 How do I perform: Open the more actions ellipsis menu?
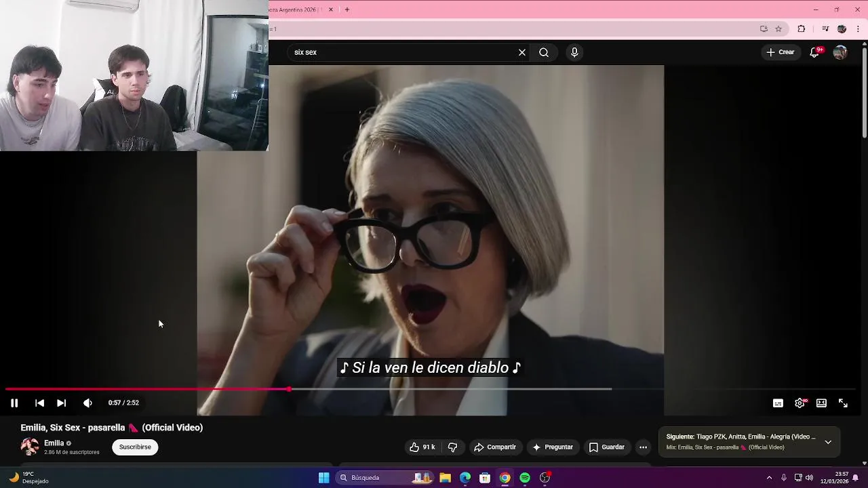643,447
